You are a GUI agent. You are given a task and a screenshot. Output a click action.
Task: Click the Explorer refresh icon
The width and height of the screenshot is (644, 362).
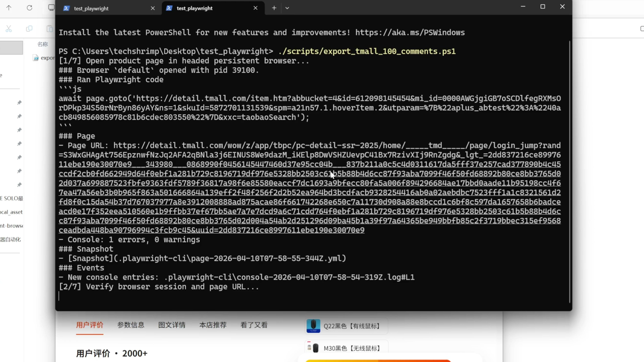pyautogui.click(x=30, y=8)
